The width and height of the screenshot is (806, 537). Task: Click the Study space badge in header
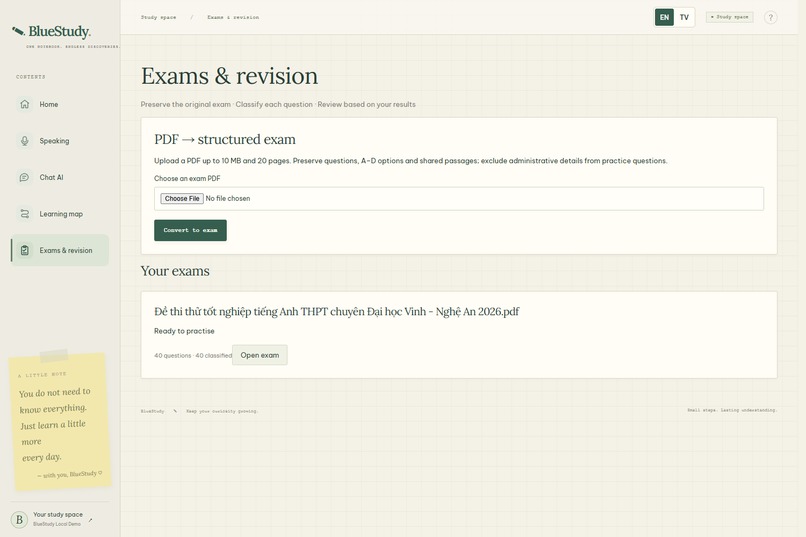729,17
